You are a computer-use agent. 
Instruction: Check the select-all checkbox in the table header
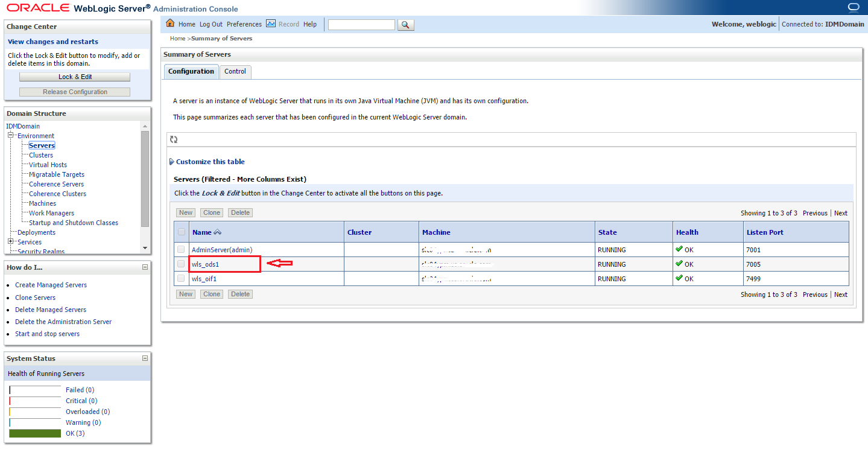point(180,232)
